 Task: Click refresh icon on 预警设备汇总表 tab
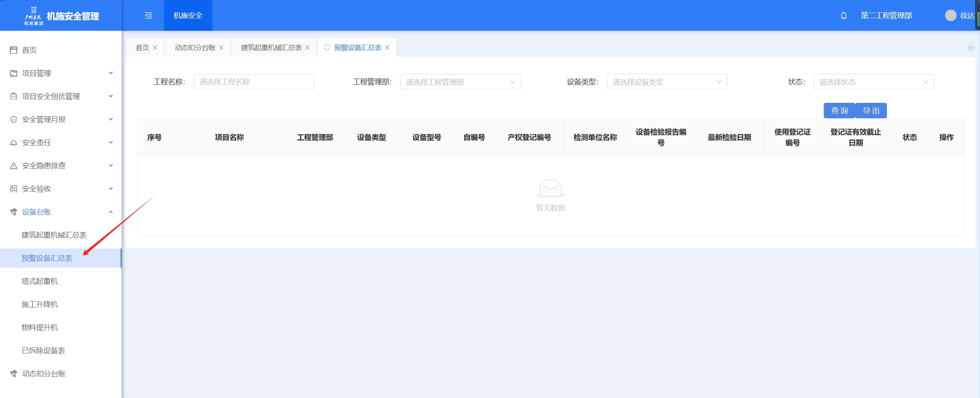pos(327,48)
